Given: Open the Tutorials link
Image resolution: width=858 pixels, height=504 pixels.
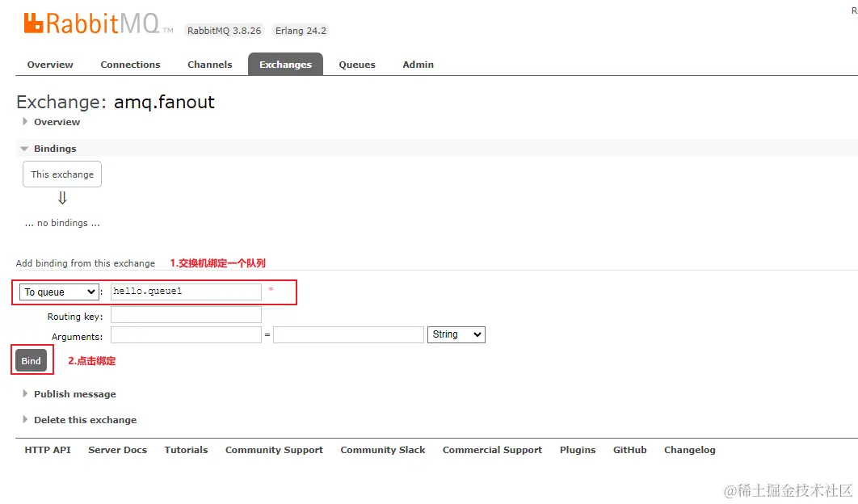Looking at the screenshot, I should pyautogui.click(x=186, y=450).
